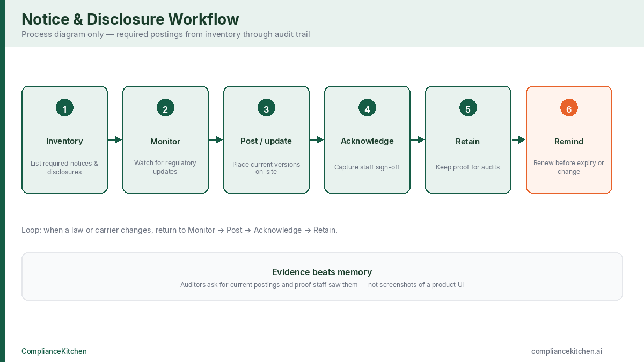The width and height of the screenshot is (644, 362).
Task: Click "Renew before expiry or change" description
Action: (569, 167)
